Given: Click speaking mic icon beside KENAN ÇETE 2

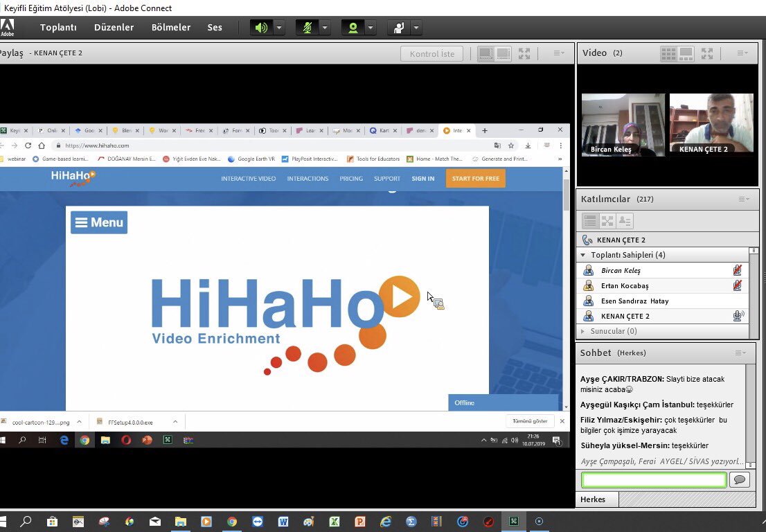Looking at the screenshot, I should pyautogui.click(x=738, y=316).
